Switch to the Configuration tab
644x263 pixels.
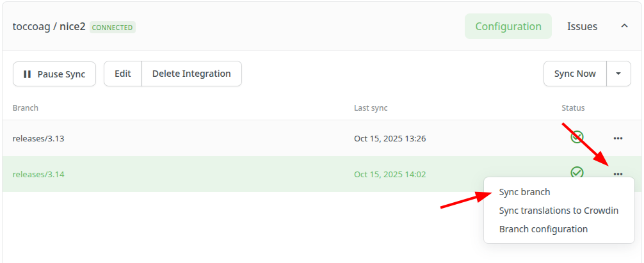(508, 26)
